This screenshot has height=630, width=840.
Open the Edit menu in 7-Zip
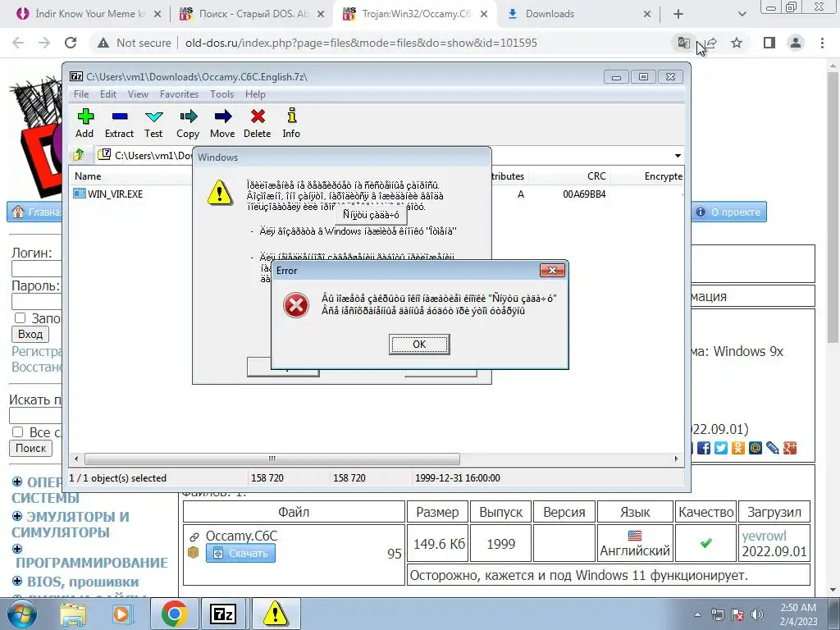click(108, 94)
